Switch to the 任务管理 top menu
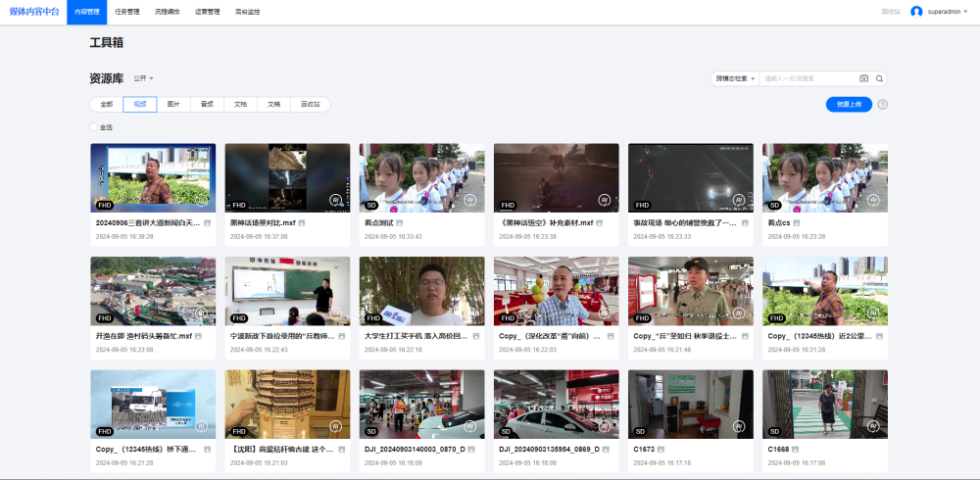The width and height of the screenshot is (980, 480). [127, 12]
